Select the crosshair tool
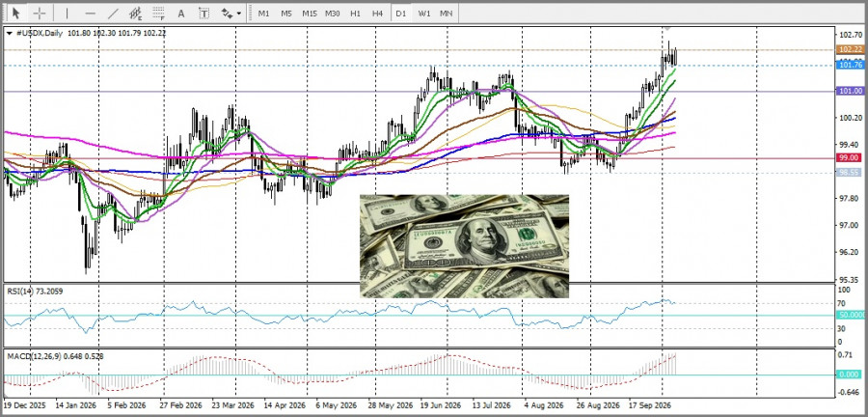 (x=40, y=14)
